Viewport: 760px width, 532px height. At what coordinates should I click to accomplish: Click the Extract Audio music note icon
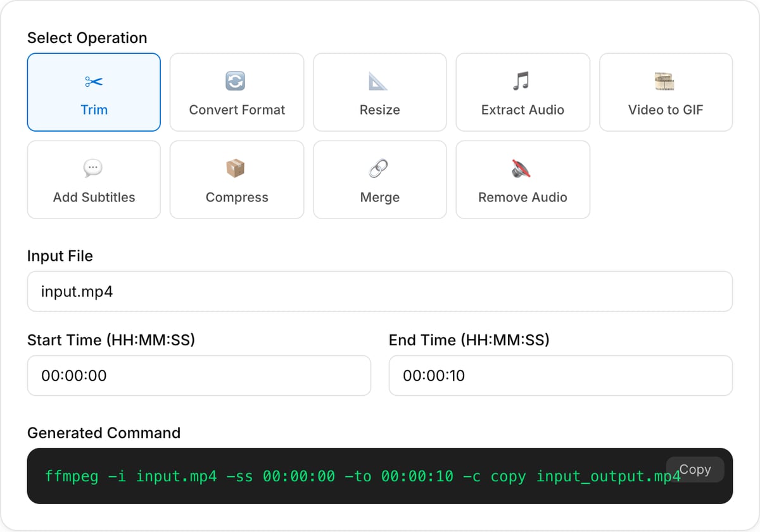(x=521, y=81)
